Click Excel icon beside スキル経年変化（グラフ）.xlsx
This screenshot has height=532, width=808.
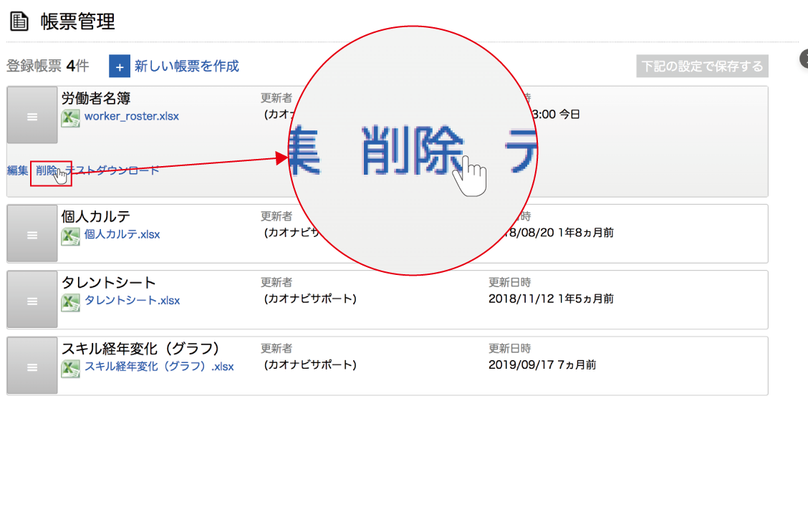(x=70, y=367)
